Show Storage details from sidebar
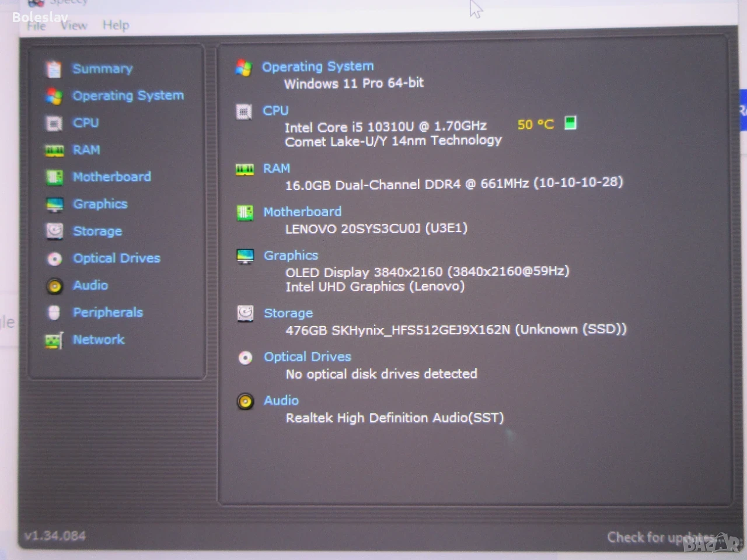Image resolution: width=747 pixels, height=560 pixels. pyautogui.click(x=97, y=231)
